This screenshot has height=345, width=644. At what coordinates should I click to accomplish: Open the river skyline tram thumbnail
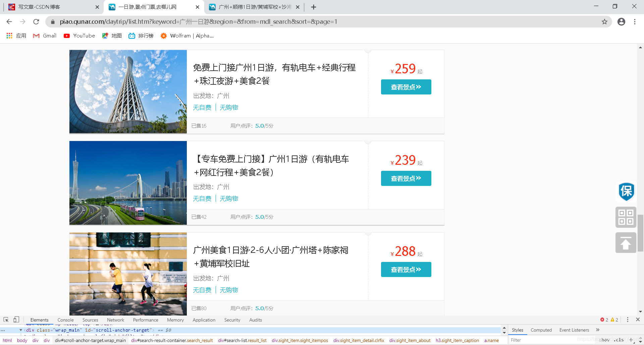click(x=128, y=183)
